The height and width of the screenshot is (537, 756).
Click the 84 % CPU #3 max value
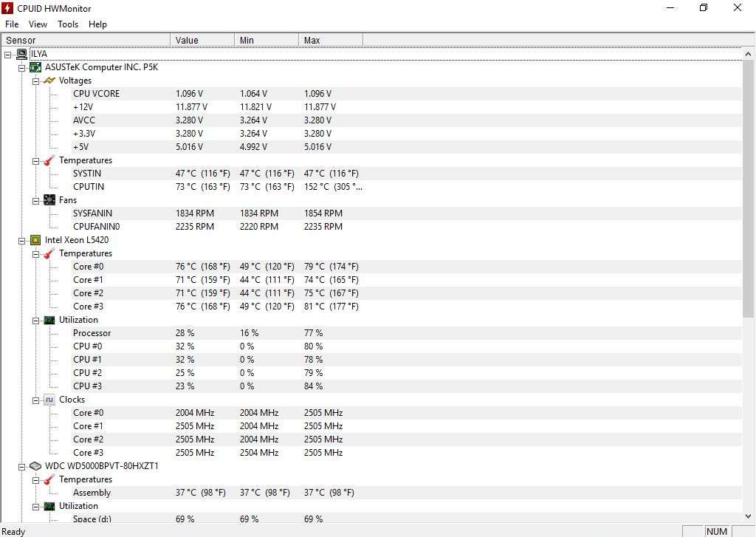[x=313, y=386]
